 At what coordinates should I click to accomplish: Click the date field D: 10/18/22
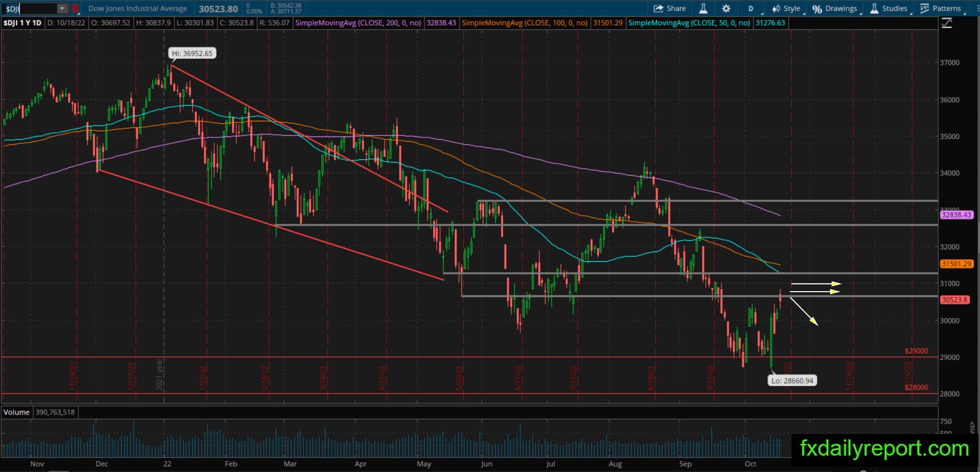point(66,23)
